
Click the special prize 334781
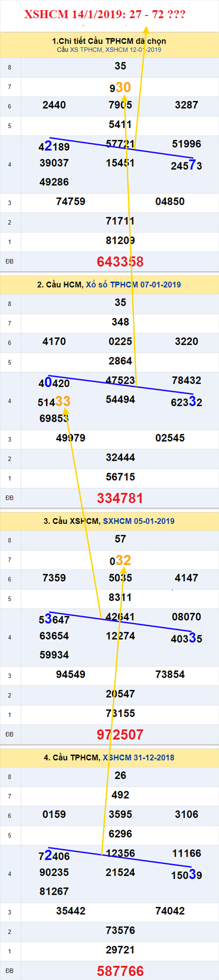(120, 498)
